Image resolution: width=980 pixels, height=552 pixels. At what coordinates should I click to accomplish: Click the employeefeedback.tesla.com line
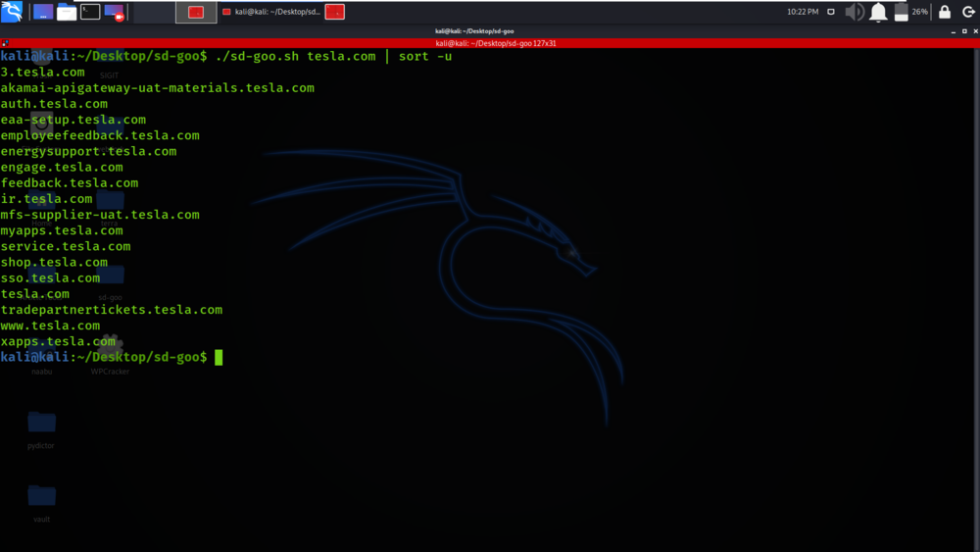[x=100, y=135]
